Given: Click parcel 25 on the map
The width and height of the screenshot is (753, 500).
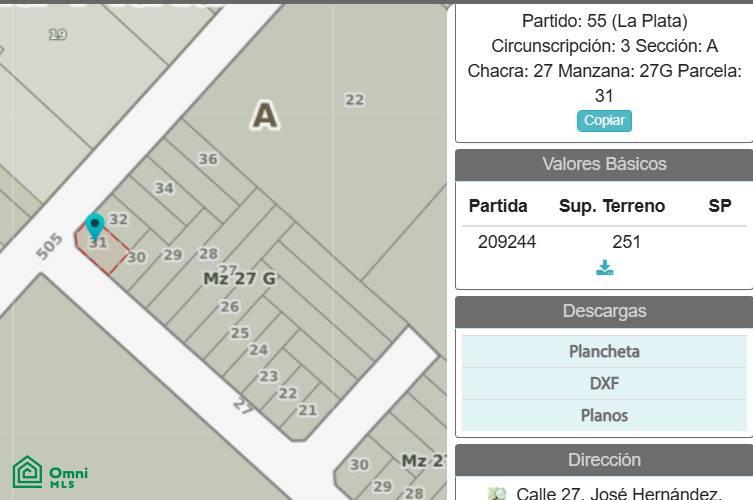Looking at the screenshot, I should tap(240, 333).
